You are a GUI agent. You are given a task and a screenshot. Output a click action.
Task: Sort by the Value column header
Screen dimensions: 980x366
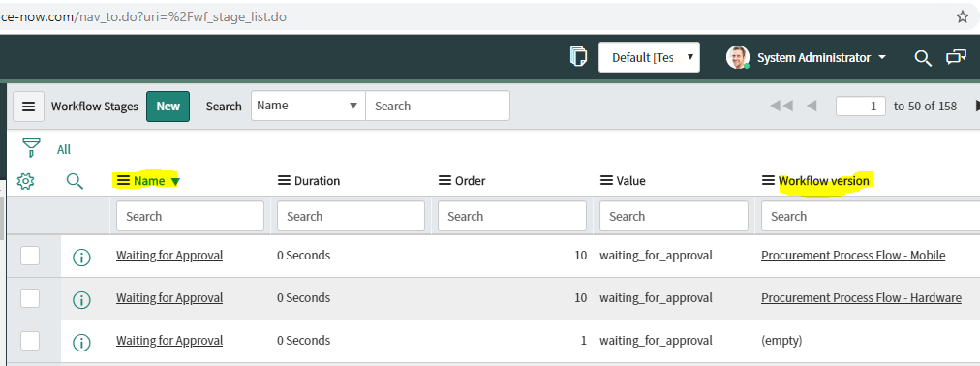pyautogui.click(x=630, y=181)
